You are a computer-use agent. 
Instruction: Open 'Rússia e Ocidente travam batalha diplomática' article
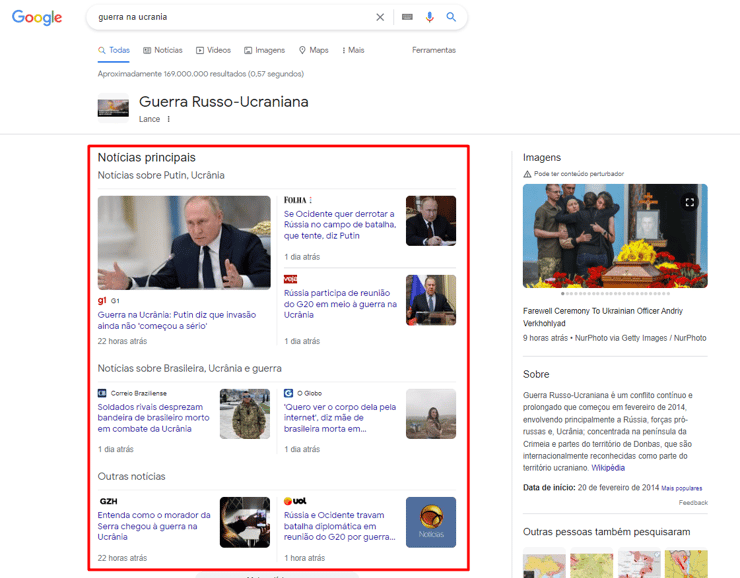339,526
